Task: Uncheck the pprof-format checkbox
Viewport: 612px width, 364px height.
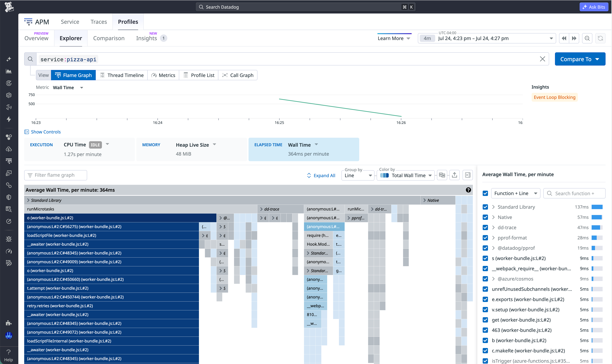Action: coord(485,238)
